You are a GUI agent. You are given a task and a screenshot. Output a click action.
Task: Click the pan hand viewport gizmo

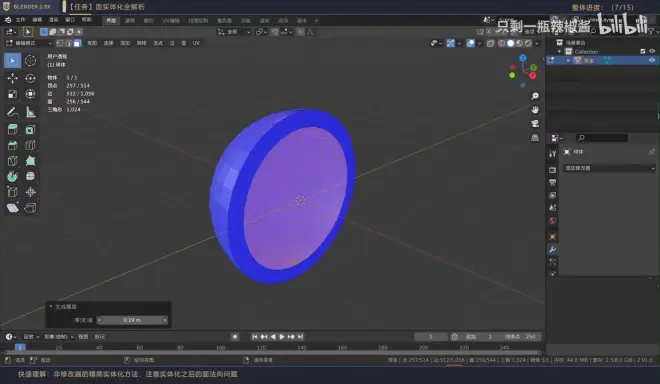point(535,110)
